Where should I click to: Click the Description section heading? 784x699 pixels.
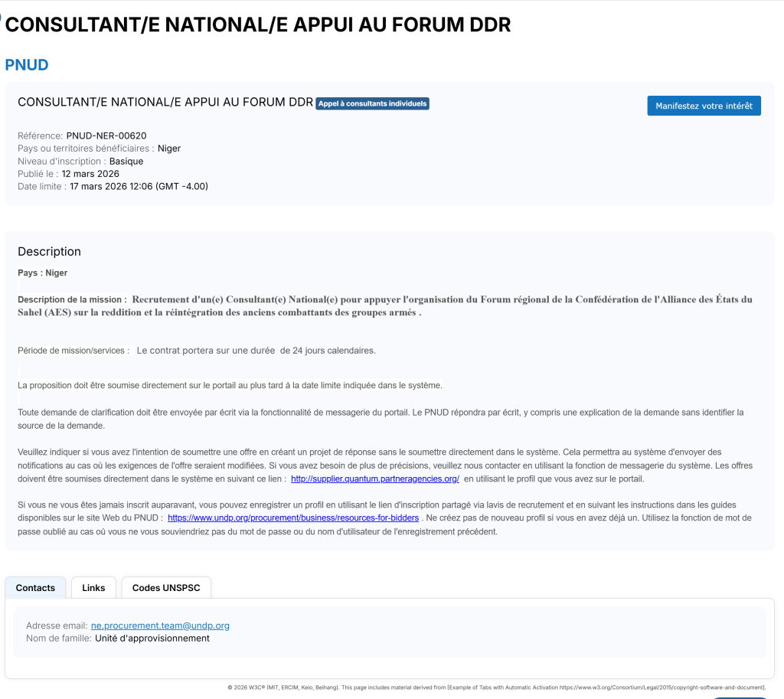click(x=49, y=251)
